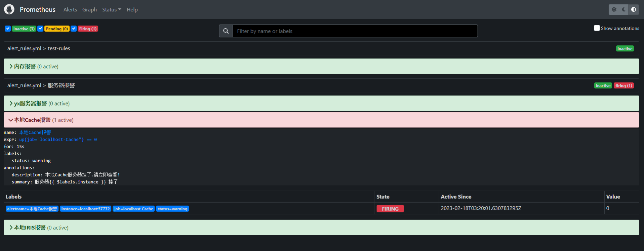Enable Show annotations checkbox
The width and height of the screenshot is (644, 251).
click(x=597, y=28)
